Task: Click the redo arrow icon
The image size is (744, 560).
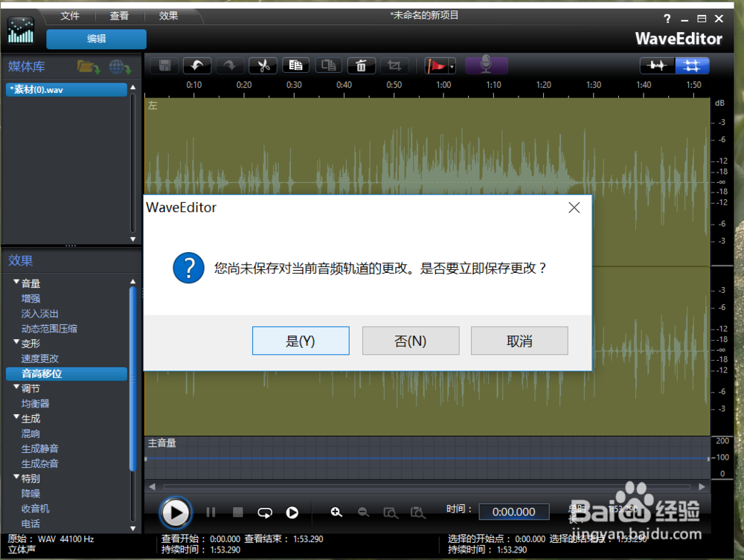Action: pyautogui.click(x=230, y=65)
